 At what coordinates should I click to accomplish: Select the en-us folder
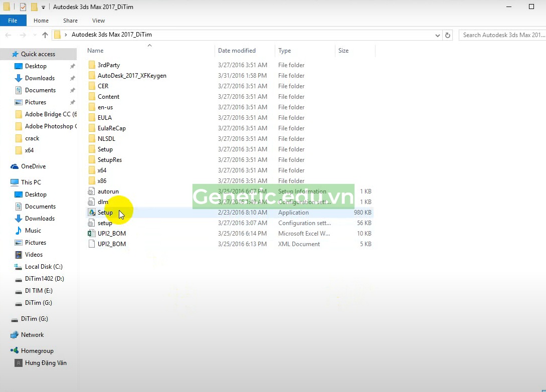coord(105,107)
